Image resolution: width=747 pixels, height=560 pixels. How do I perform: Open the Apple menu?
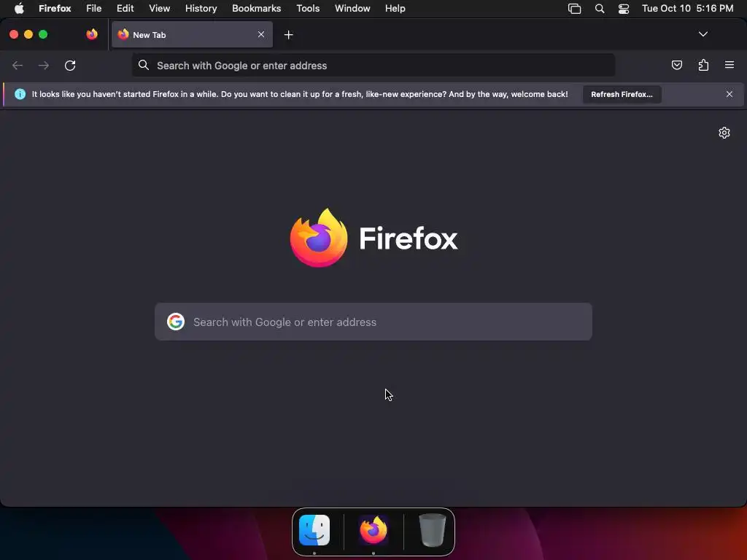(19, 8)
